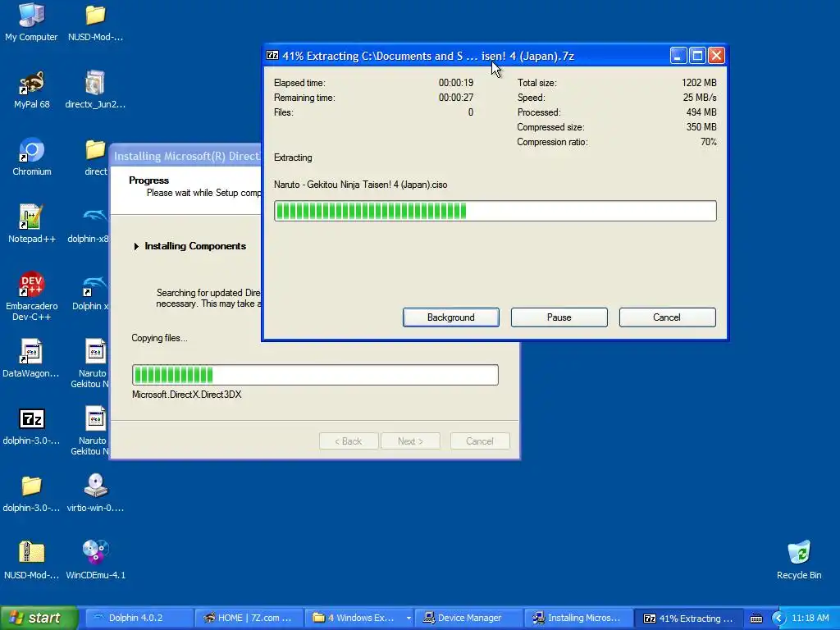
Task: Switch to Dolphin 4.0.2 taskbar item
Action: [x=139, y=619]
